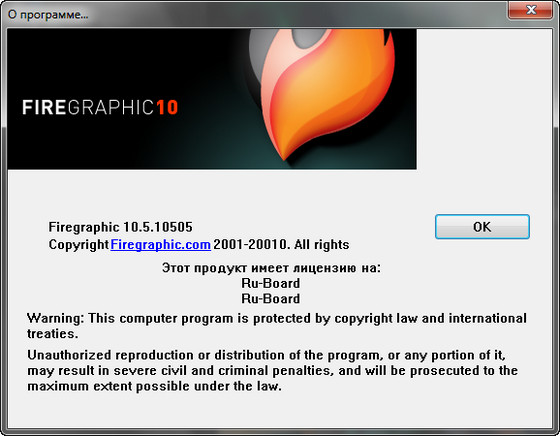The height and width of the screenshot is (436, 560).
Task: Click the first Ru-Board license line
Action: click(x=271, y=284)
